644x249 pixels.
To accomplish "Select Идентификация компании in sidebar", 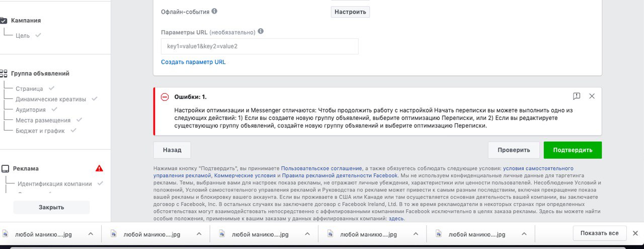I will point(55,184).
